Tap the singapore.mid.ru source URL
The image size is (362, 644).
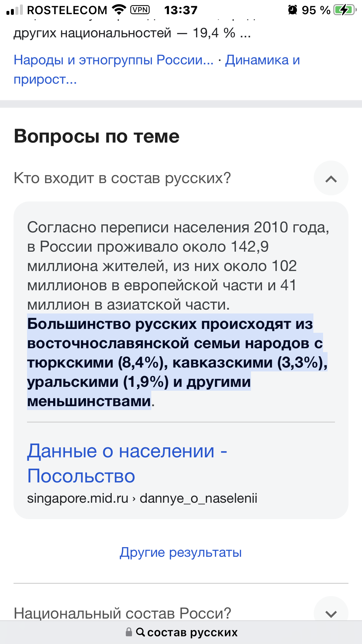point(142,498)
